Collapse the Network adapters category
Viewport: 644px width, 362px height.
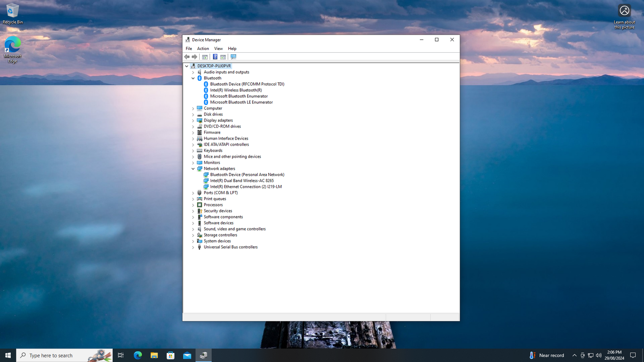(x=193, y=169)
